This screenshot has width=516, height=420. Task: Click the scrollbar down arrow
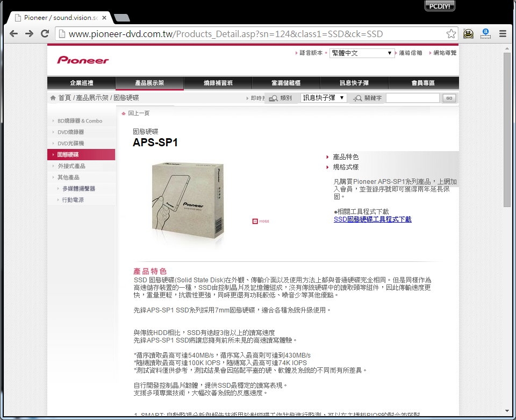[507, 411]
